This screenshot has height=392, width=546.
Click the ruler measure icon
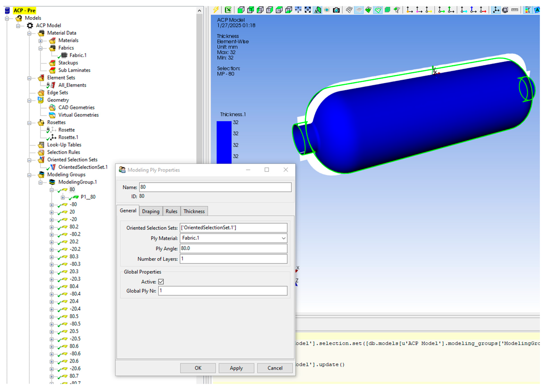pos(515,10)
